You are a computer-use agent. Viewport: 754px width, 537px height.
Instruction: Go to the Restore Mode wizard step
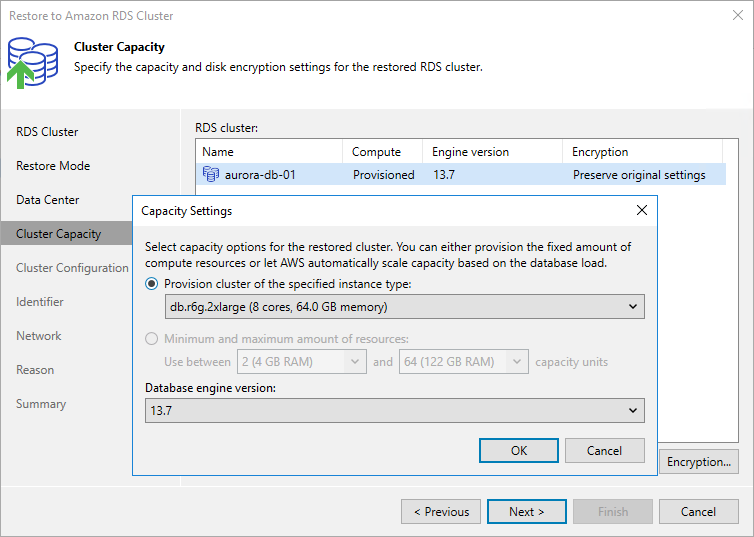pos(53,166)
